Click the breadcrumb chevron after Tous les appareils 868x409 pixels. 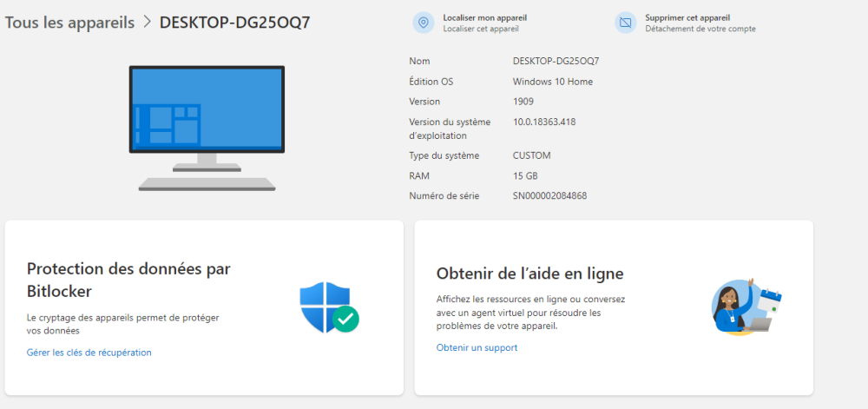[x=148, y=22]
